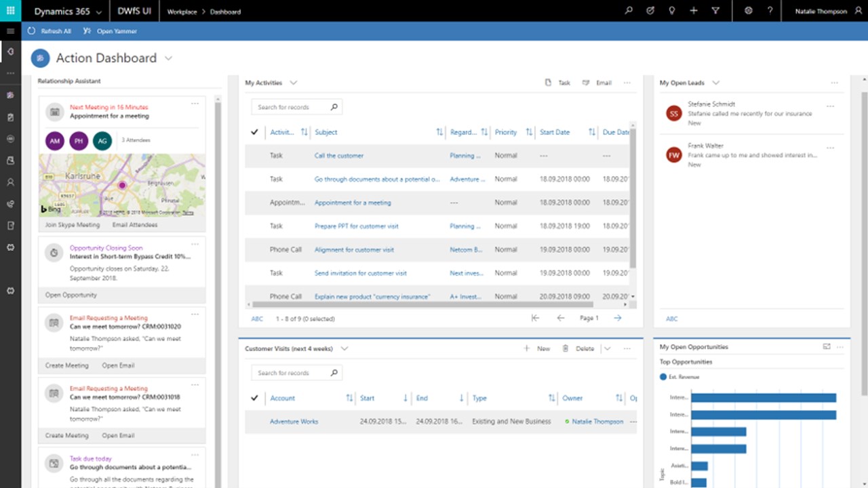Create a new Email in My Activities
Image resolution: width=868 pixels, height=488 pixels.
[597, 83]
